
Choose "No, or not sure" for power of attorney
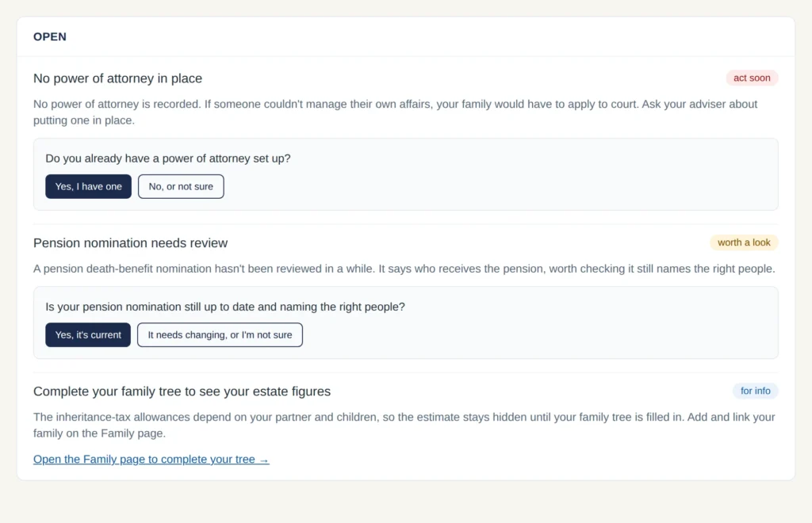pyautogui.click(x=181, y=186)
